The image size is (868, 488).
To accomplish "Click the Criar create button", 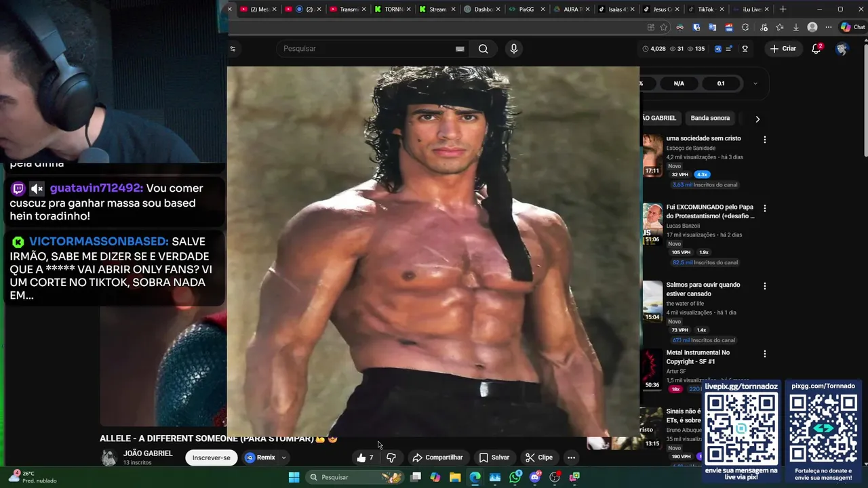I will coord(783,49).
